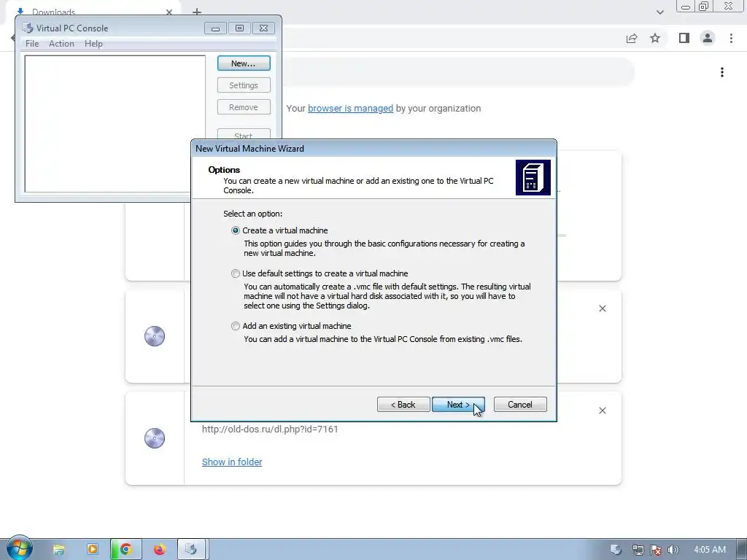This screenshot has height=560, width=747.
Task: Go Back in the wizard
Action: [403, 404]
